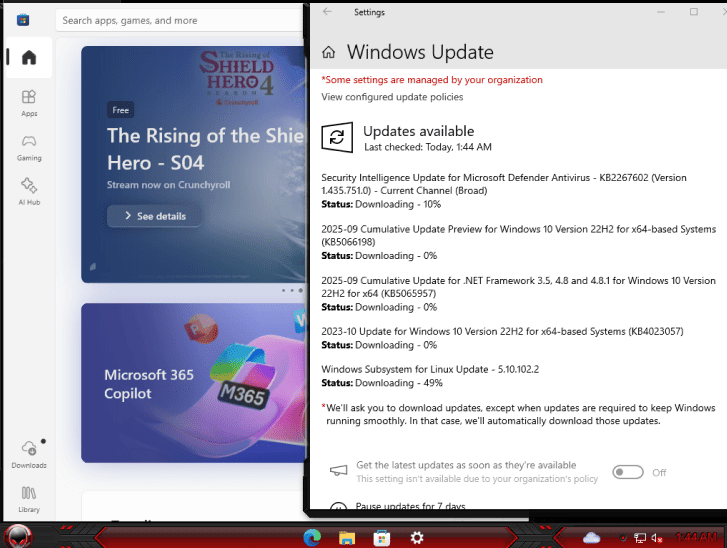Screen dimensions: 727x548
Task: Open Microsoft Store taskbar icon
Action: [382, 538]
